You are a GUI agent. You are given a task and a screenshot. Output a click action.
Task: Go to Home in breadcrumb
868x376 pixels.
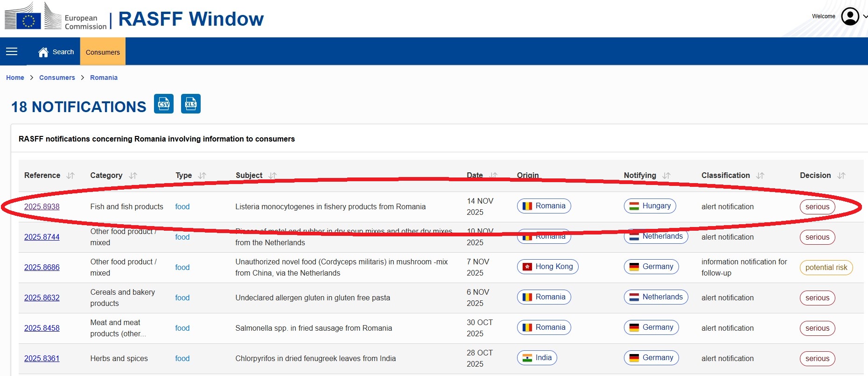[15, 78]
